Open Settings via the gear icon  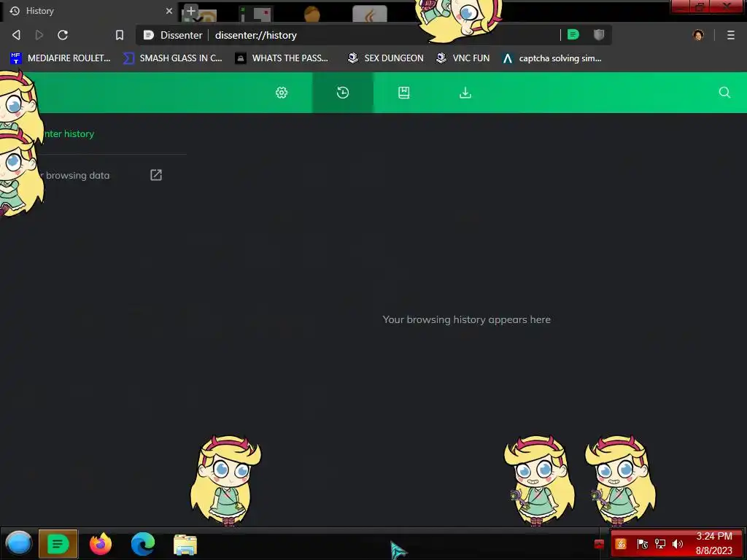point(282,93)
